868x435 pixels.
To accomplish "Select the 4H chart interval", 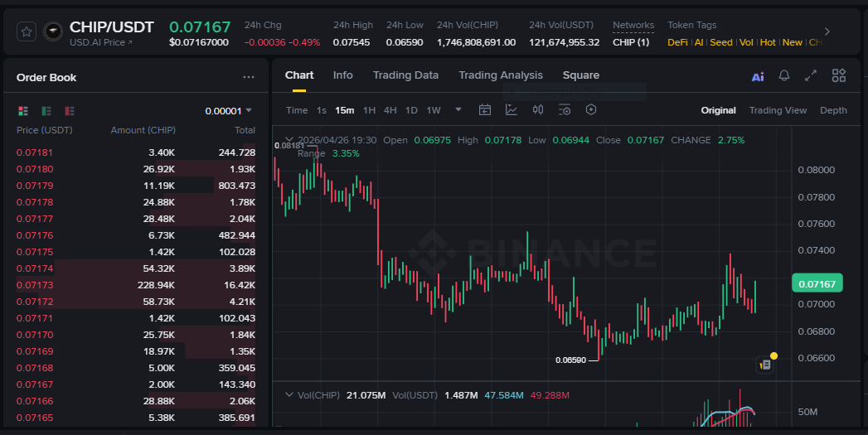I will pyautogui.click(x=390, y=110).
